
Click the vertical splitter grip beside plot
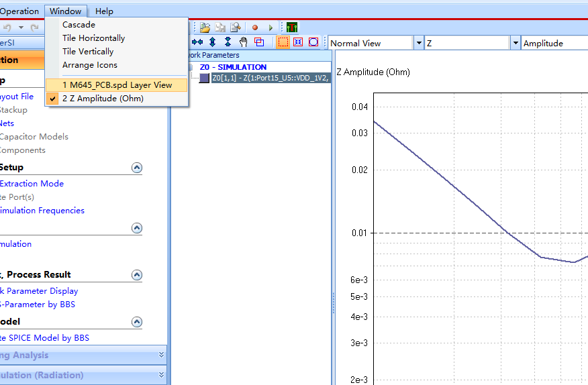(x=334, y=303)
